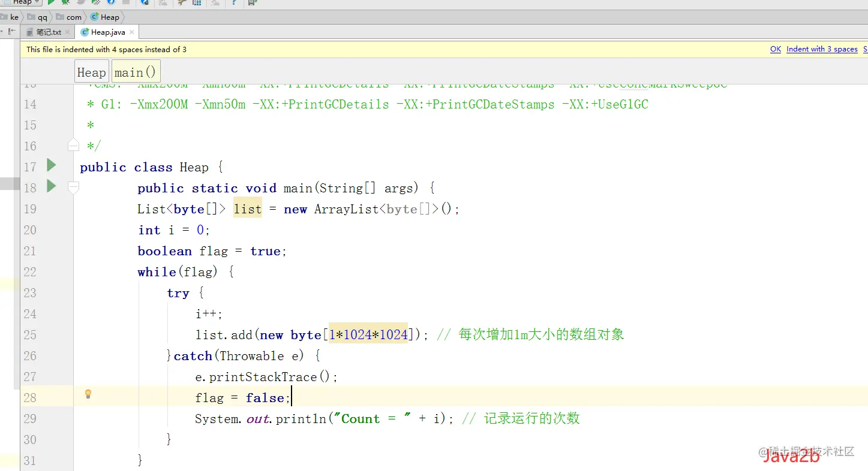
Task: Collapse the comment block fold marker at line 16
Action: pyautogui.click(x=73, y=145)
